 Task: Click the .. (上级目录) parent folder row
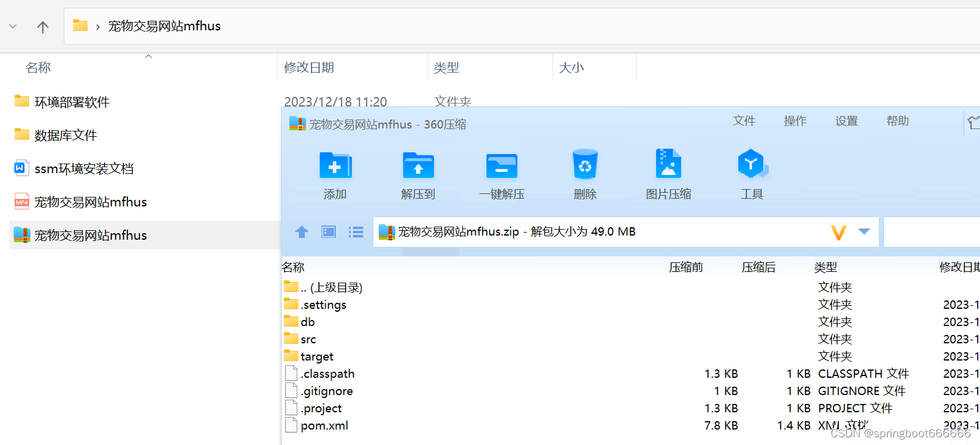click(x=323, y=287)
